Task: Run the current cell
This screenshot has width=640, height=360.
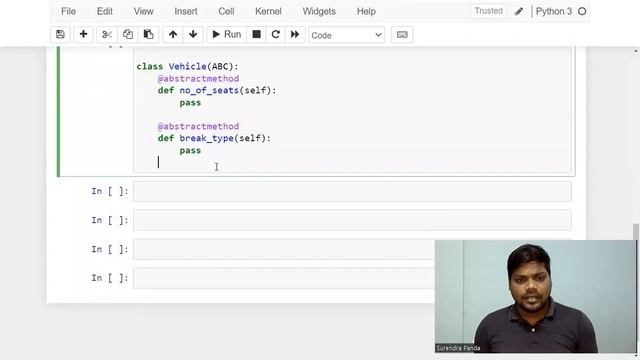Action: point(227,35)
